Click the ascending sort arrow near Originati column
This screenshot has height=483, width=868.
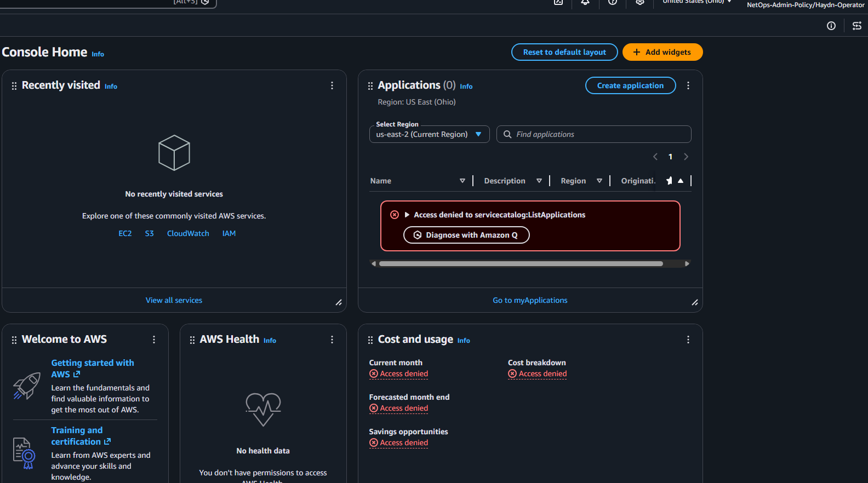coord(681,181)
